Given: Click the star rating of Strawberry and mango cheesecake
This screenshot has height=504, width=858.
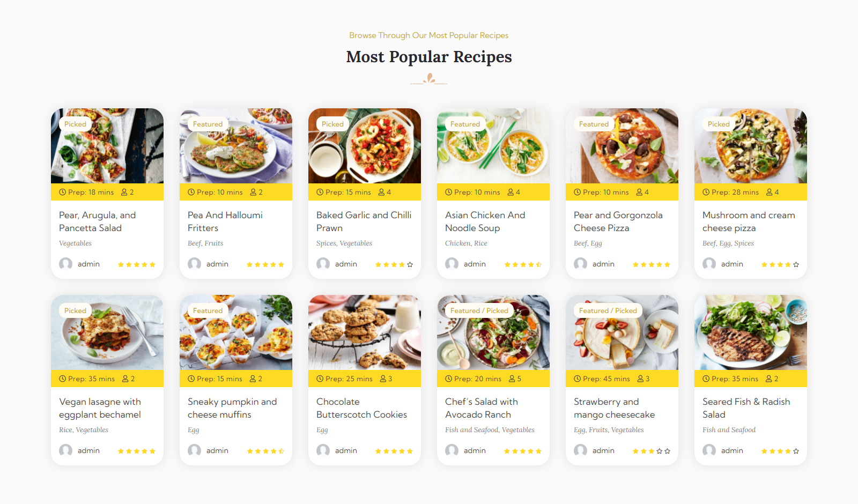Looking at the screenshot, I should coord(652,451).
